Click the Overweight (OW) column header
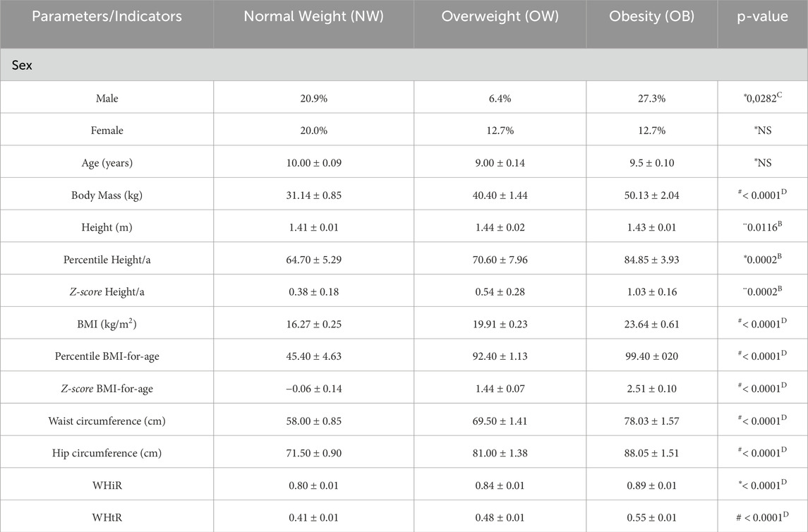Screen dimensions: 808x532 click(x=500, y=16)
